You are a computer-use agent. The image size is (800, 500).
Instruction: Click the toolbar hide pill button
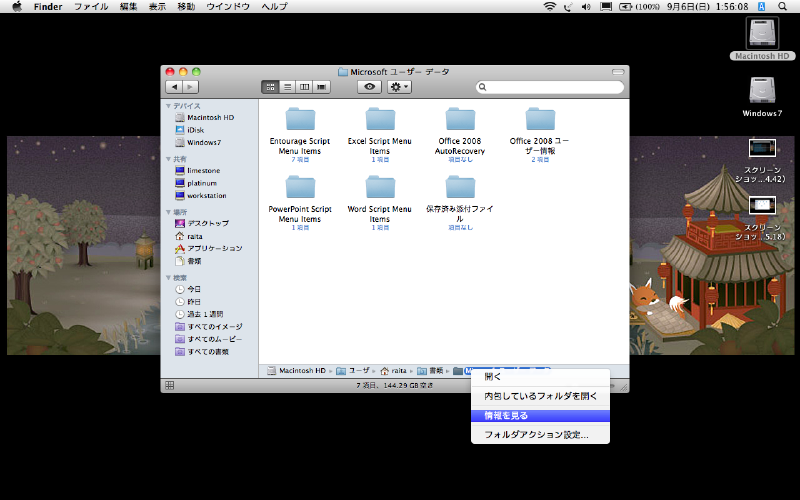618,72
